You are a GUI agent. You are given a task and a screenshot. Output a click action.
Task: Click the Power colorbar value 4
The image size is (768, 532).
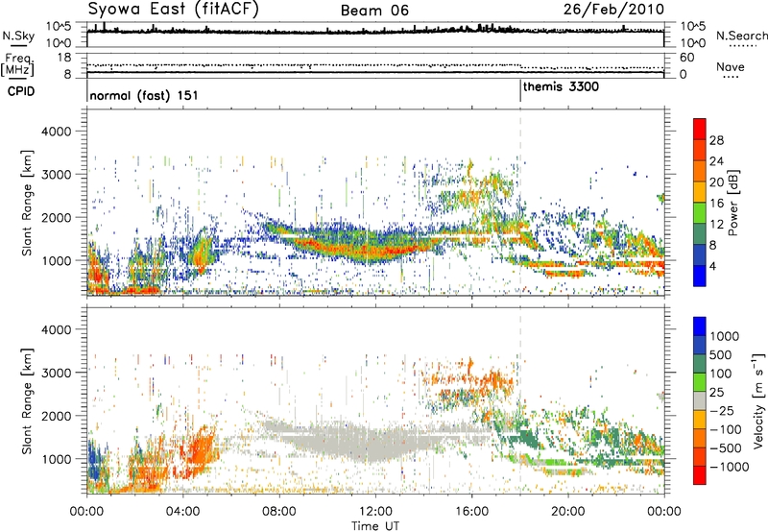pos(712,267)
